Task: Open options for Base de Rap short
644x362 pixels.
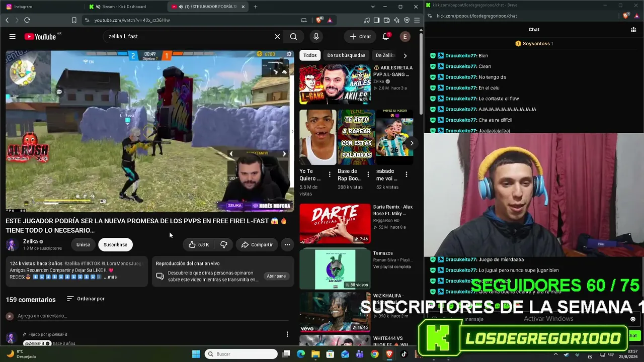Action: click(368, 174)
